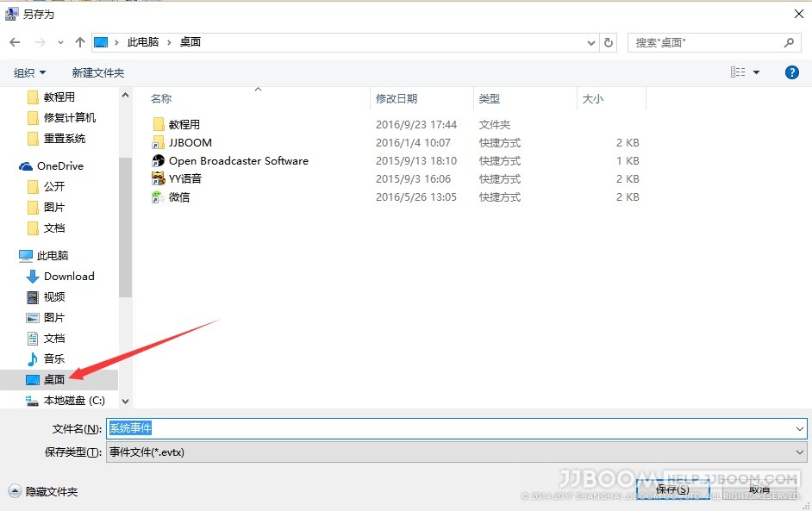Collapse folders with 隐藏文件夹
This screenshot has width=812, height=511.
coord(43,491)
